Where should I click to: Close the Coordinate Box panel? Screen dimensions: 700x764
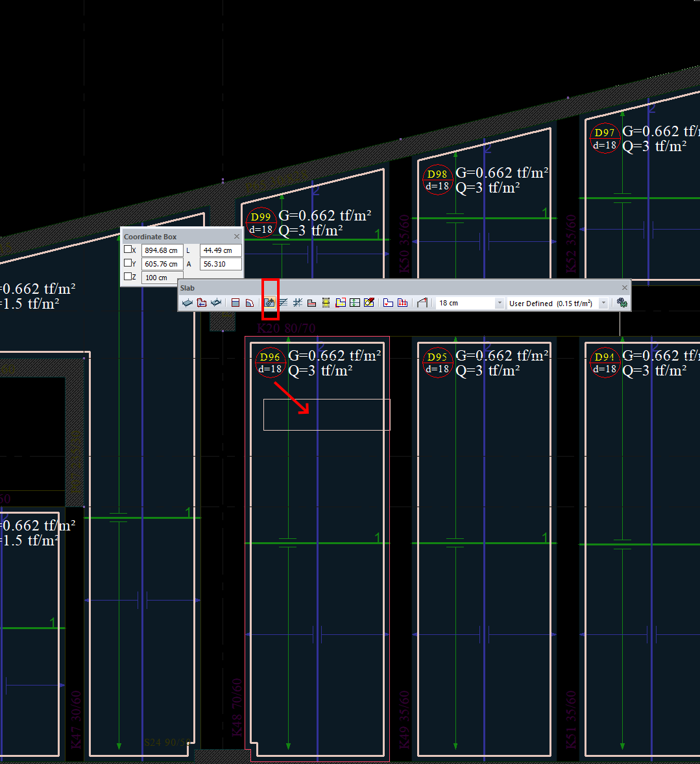pyautogui.click(x=237, y=237)
